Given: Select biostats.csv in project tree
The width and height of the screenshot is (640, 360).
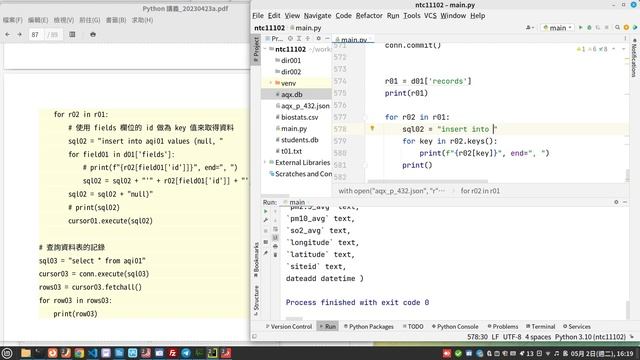Looking at the screenshot, I should click(x=299, y=117).
